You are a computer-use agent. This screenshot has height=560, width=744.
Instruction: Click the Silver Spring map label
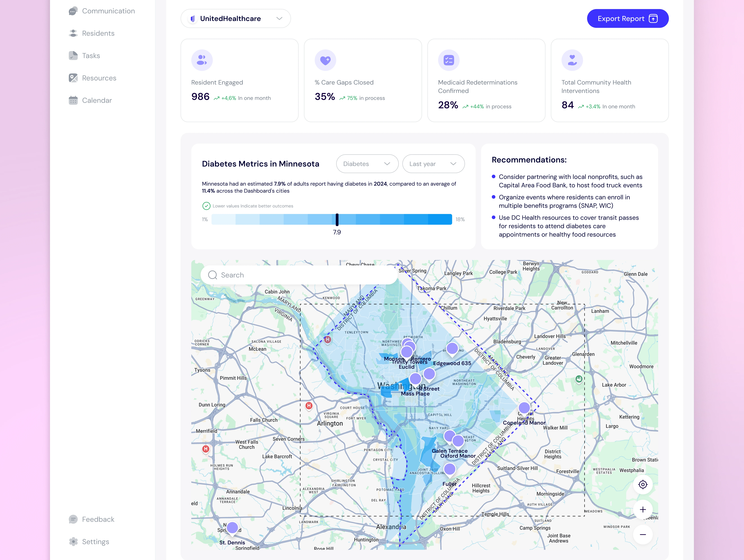pyautogui.click(x=412, y=271)
